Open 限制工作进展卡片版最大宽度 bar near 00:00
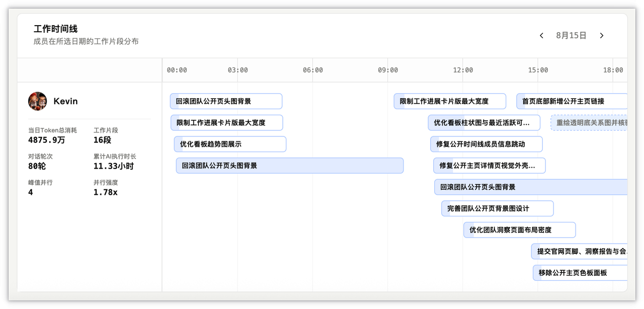 pos(227,123)
